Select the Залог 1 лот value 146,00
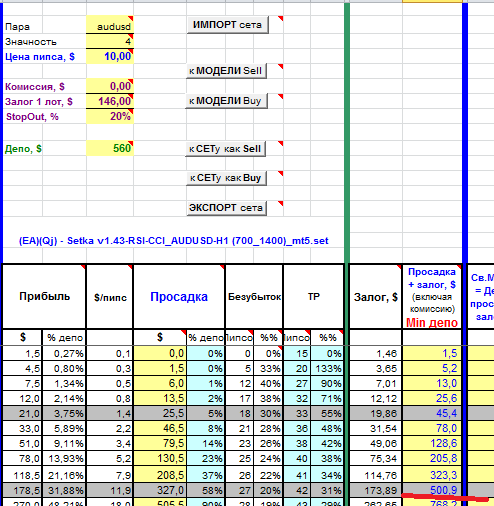Screen dimensions: 494x506 (x=110, y=101)
